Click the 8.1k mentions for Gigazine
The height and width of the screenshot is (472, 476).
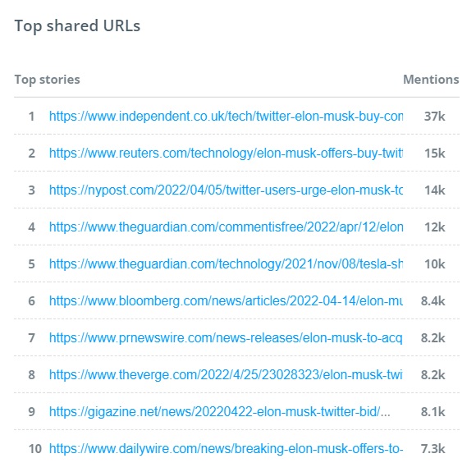[433, 412]
